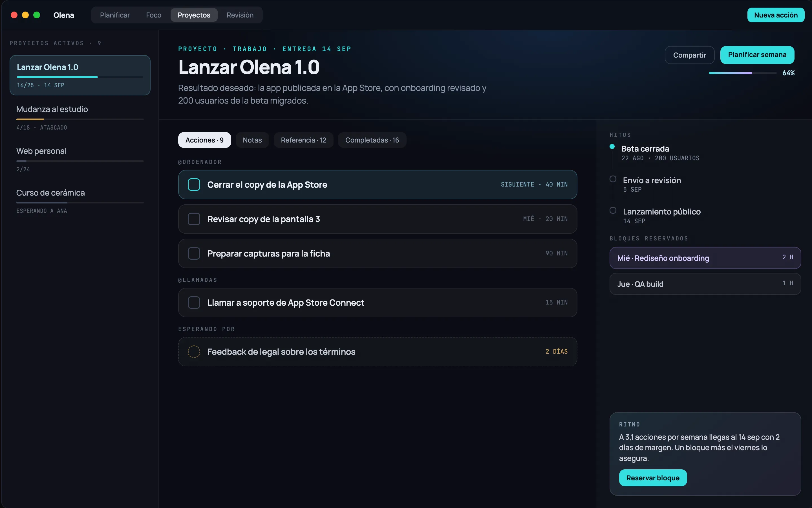Open the 'Curso de cerámica' project

pyautogui.click(x=80, y=201)
